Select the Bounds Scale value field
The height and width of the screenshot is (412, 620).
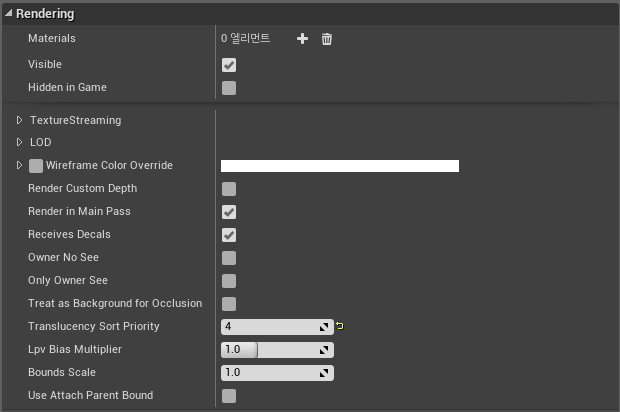click(277, 373)
